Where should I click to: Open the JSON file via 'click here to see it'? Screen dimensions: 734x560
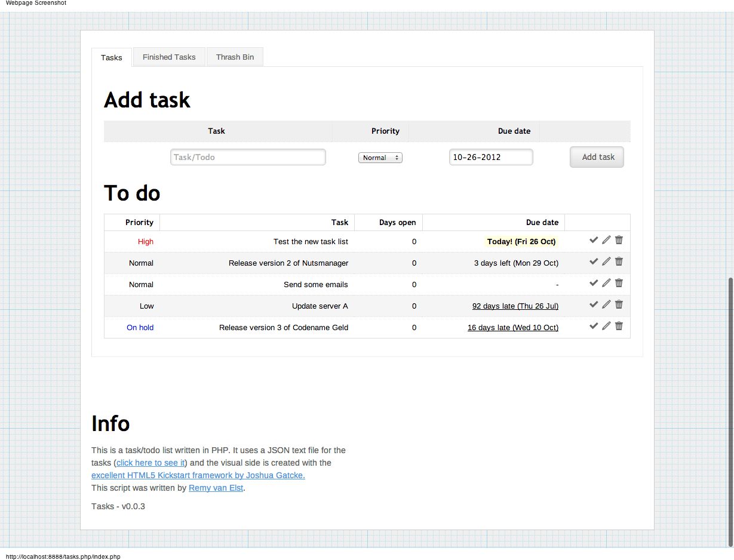click(x=150, y=463)
